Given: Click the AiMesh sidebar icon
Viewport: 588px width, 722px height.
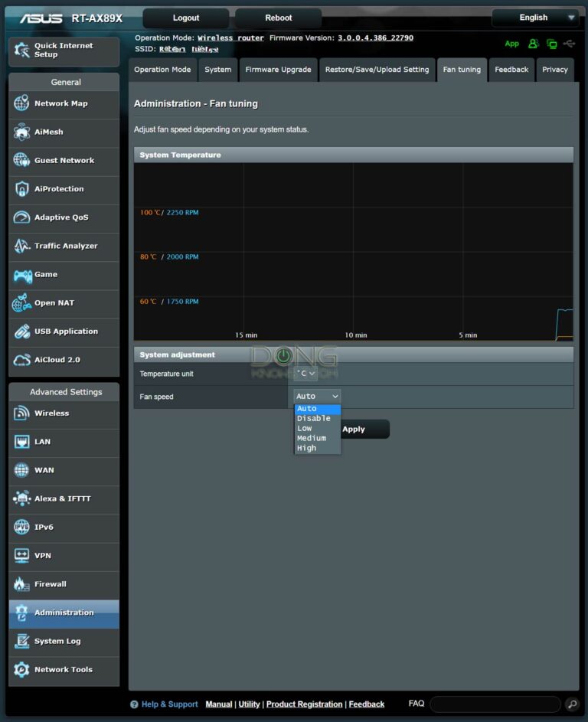Looking at the screenshot, I should (x=21, y=132).
